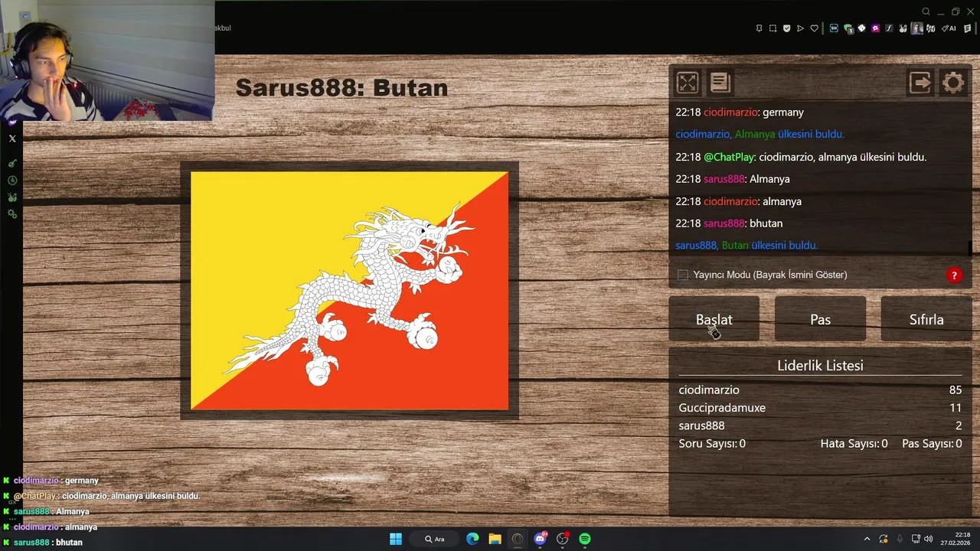Viewport: 980px width, 551px height.
Task: Click 'sarus888, Butan ülkesini buldu.' message
Action: point(746,246)
